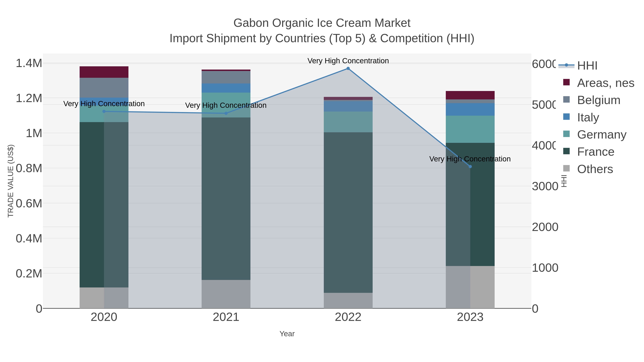
Task: Click the TRADE VALUE (US$) axis title
Action: [11, 181]
